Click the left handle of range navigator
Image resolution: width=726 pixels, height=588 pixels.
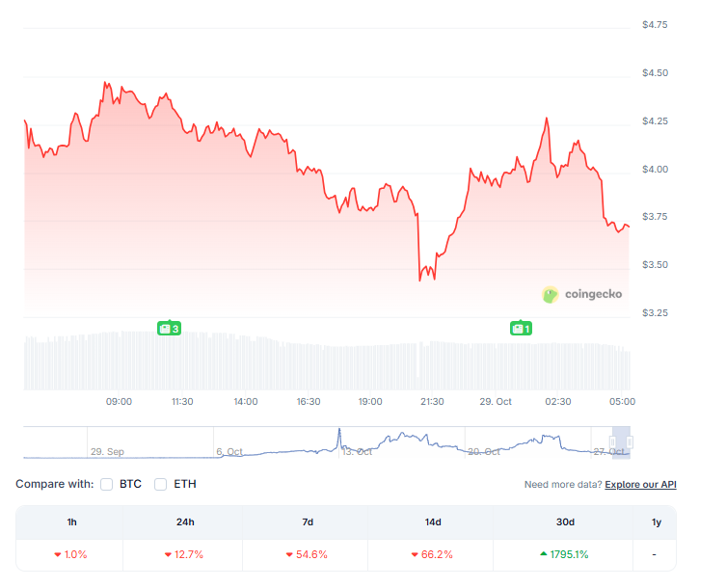point(613,441)
